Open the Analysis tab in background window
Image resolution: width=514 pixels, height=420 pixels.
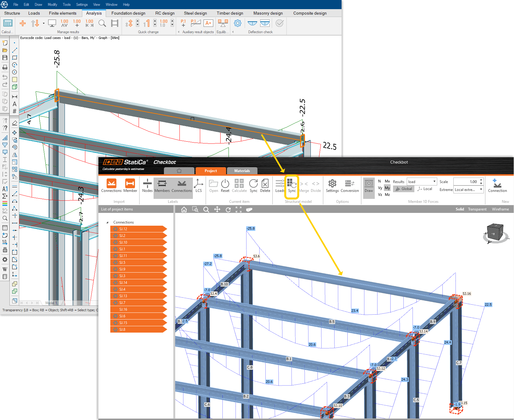[94, 13]
